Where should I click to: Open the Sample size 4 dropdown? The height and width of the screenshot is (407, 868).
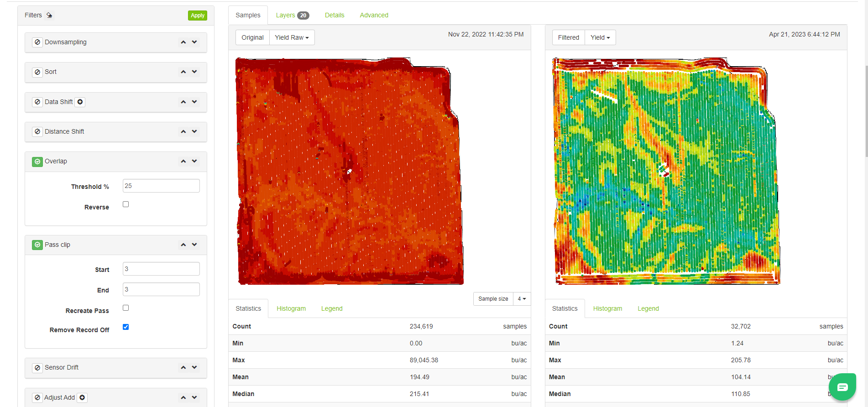pos(522,299)
